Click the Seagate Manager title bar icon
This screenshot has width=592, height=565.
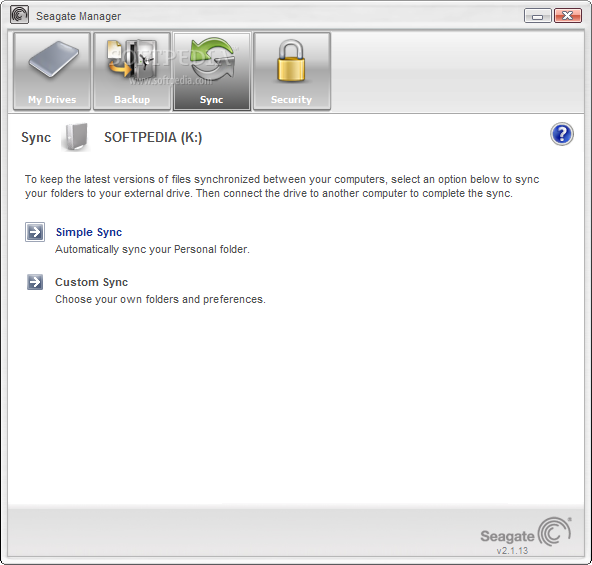[19, 15]
